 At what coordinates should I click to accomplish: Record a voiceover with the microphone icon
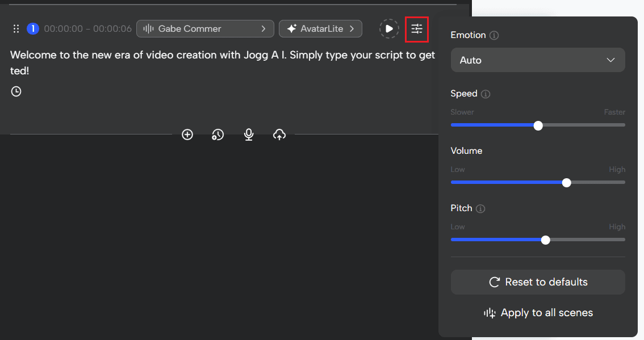pyautogui.click(x=248, y=135)
